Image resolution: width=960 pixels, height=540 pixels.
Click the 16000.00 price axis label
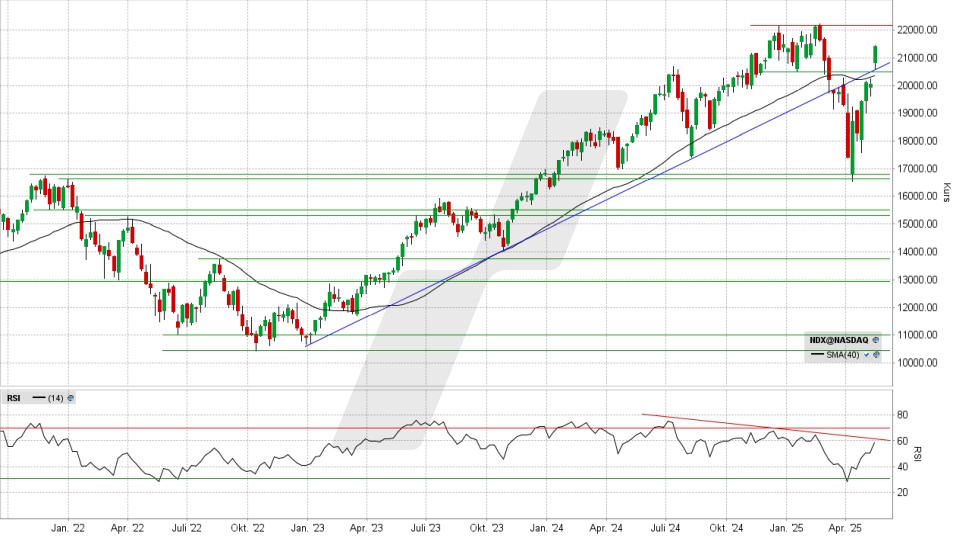(917, 196)
